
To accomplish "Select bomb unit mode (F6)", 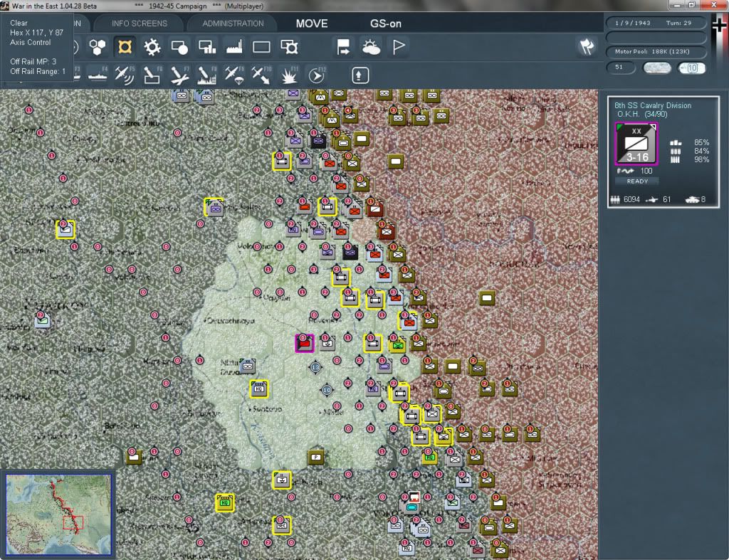I will 152,75.
